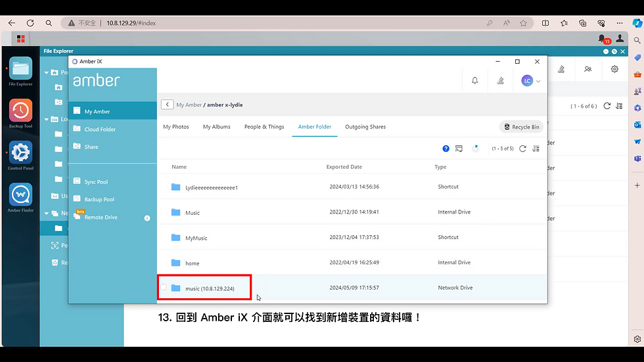Viewport: 644px width, 362px height.
Task: Open notifications bell with 15 badge
Action: 603,39
